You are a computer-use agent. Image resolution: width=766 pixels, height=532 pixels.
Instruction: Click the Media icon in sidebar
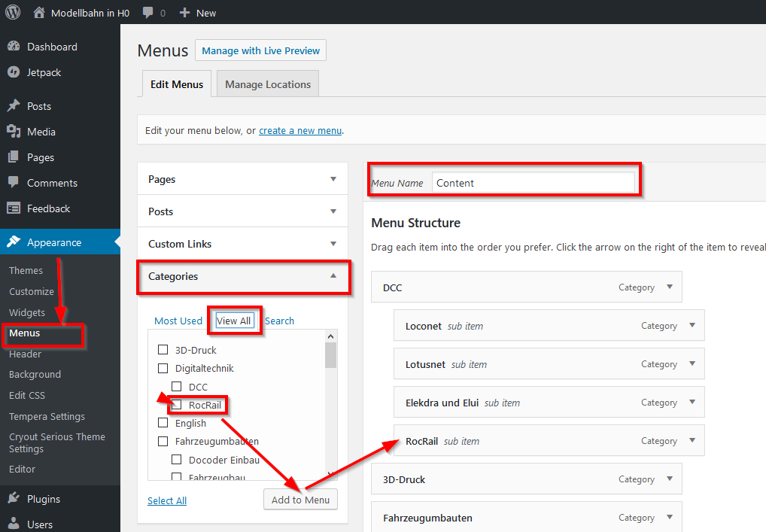coord(14,132)
